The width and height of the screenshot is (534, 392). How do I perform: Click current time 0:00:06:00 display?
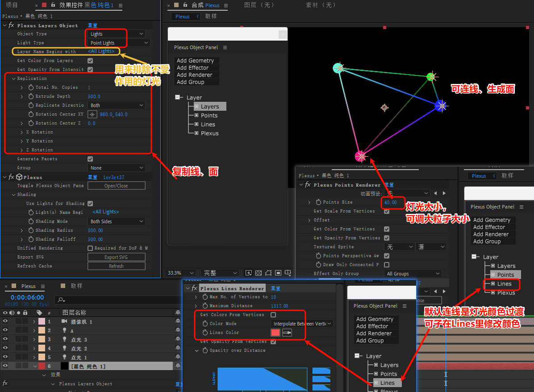pyautogui.click(x=27, y=297)
